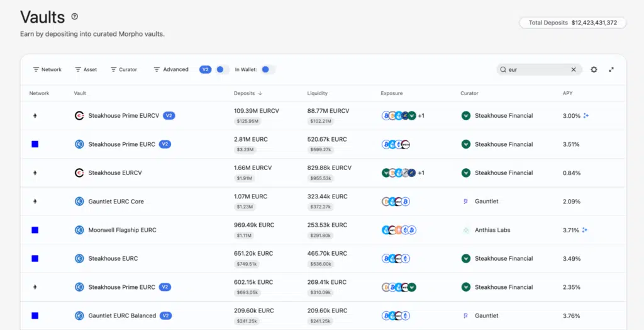Screen dimensions: 644x330
Task: Click the 109.39M EURCV deposits value
Action: (257, 111)
